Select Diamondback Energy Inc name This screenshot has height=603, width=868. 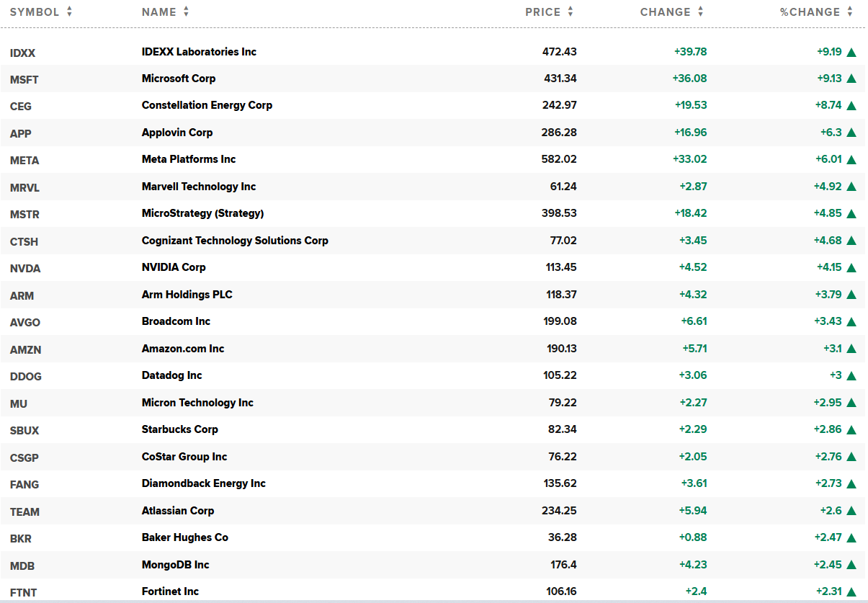click(x=204, y=483)
